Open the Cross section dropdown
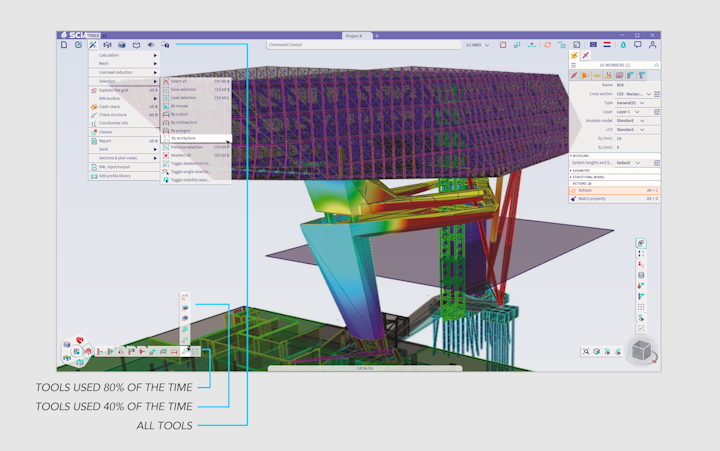The height and width of the screenshot is (451, 720). point(632,93)
